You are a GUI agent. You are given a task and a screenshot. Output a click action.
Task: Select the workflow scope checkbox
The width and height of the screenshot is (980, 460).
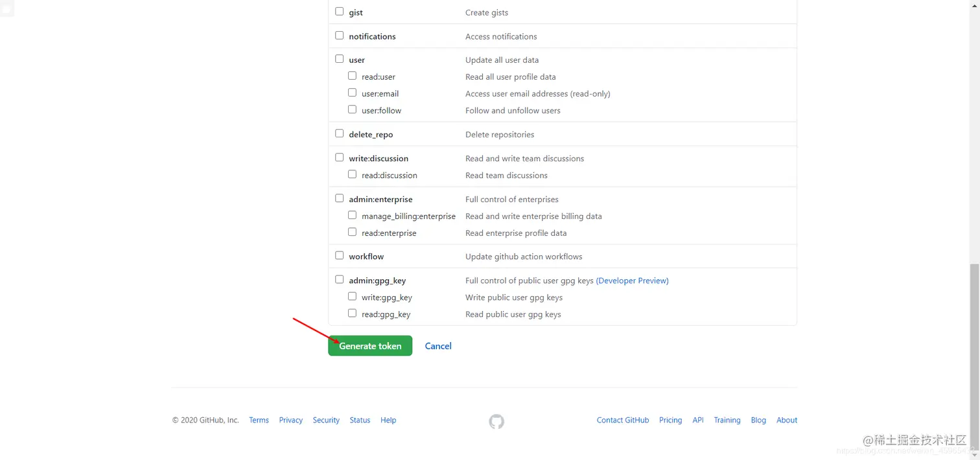340,255
